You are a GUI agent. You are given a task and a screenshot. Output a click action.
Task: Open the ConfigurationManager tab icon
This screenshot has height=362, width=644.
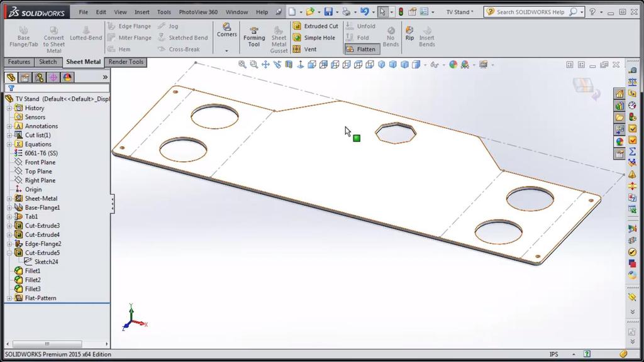click(39, 77)
